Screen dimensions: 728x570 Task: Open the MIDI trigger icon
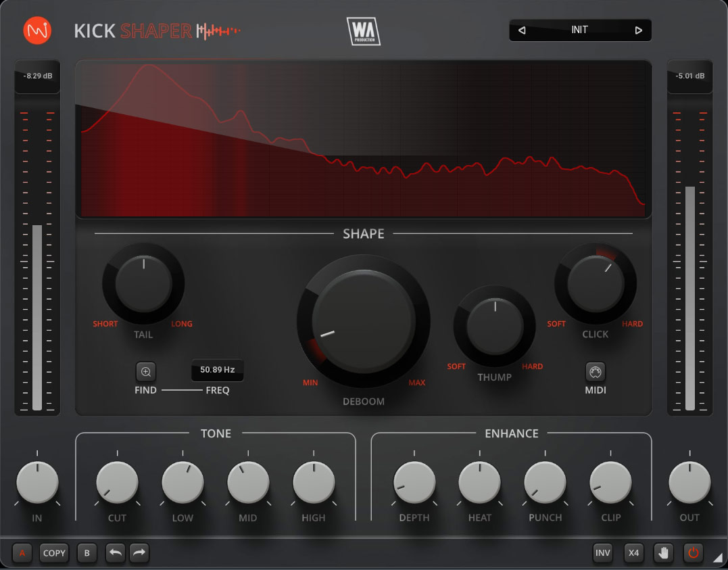(596, 371)
